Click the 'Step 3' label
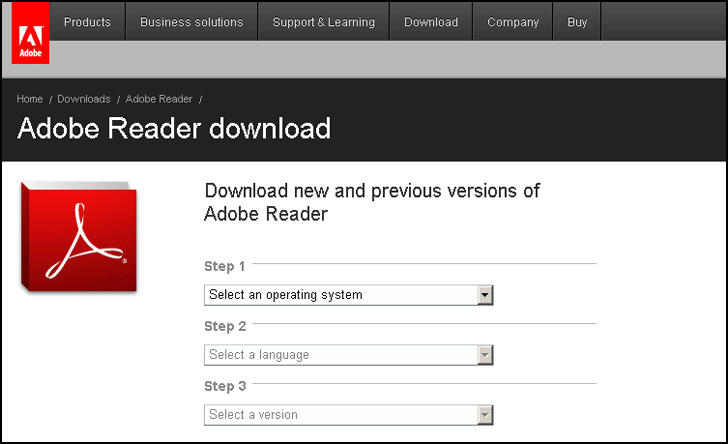 coord(225,386)
